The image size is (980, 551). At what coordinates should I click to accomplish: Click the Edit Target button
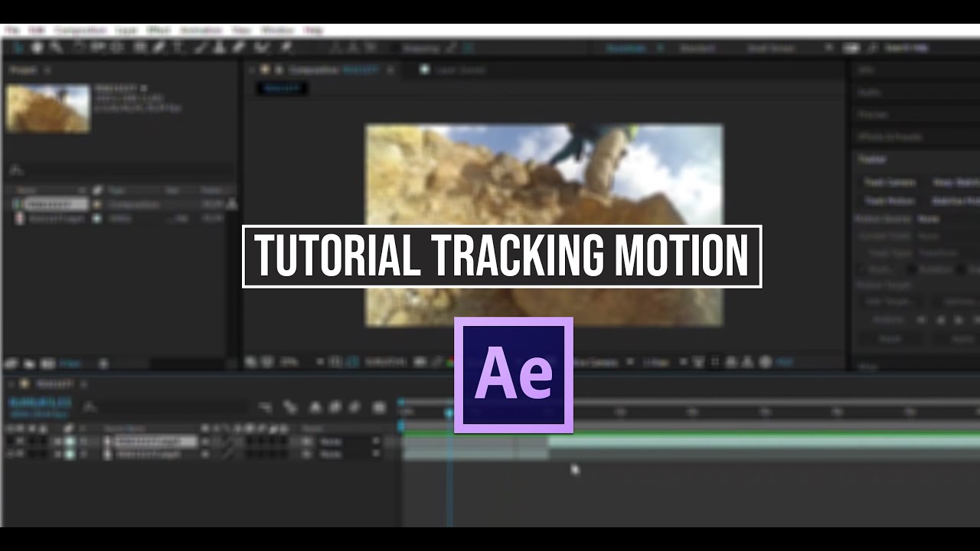click(892, 302)
